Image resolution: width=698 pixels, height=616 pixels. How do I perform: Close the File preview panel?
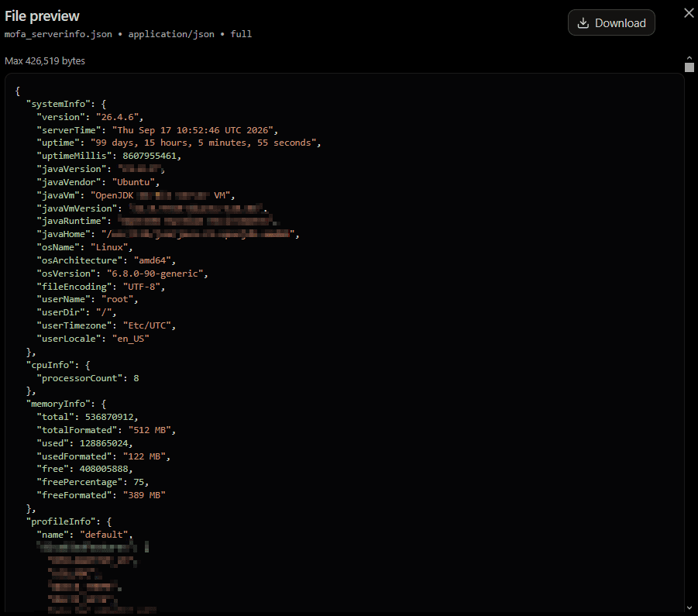click(x=689, y=13)
